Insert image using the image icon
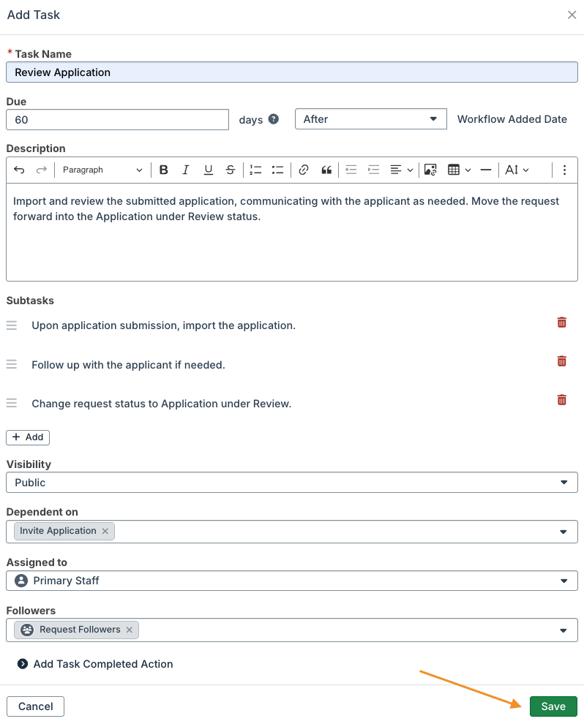Image resolution: width=584 pixels, height=724 pixels. click(430, 170)
